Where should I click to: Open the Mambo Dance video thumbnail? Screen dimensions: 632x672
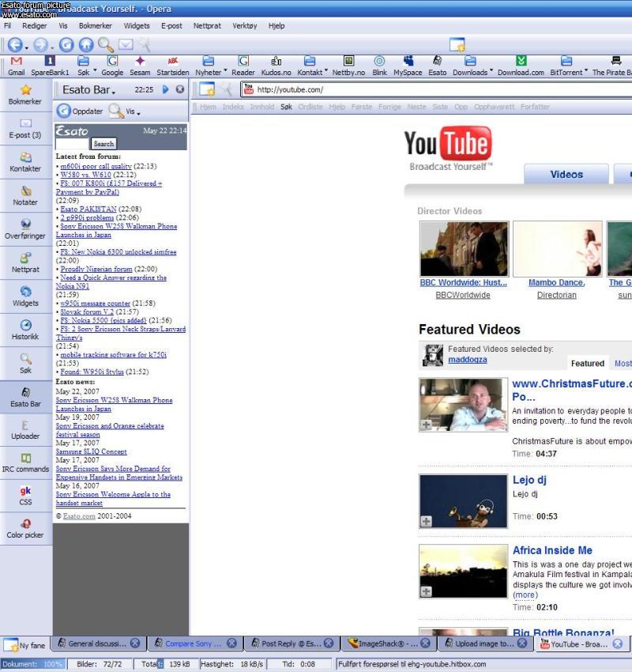point(558,248)
